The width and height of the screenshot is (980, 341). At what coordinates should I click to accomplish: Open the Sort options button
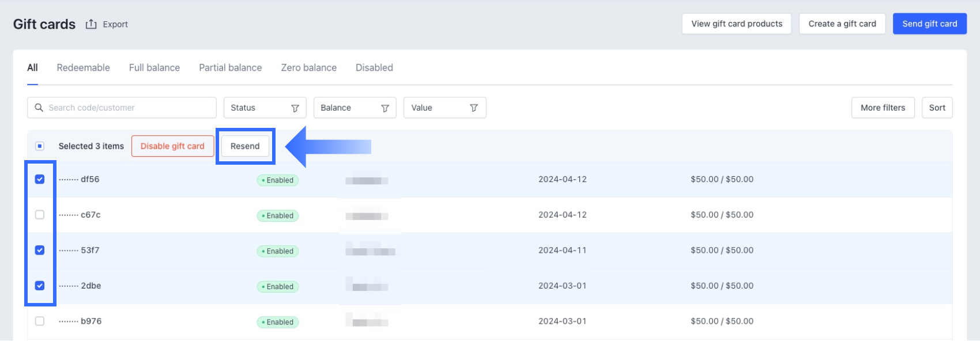pyautogui.click(x=937, y=108)
